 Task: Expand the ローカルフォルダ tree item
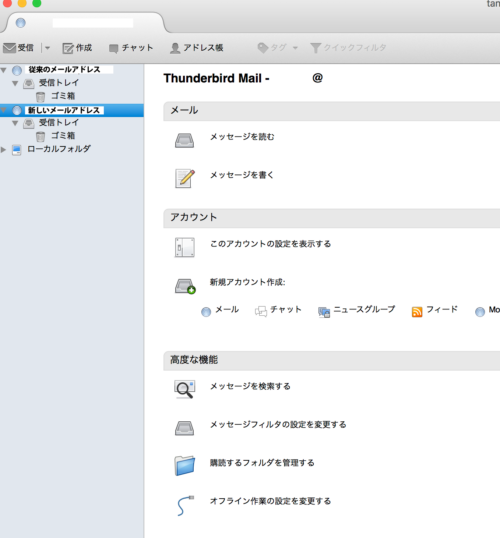[x=3, y=150]
